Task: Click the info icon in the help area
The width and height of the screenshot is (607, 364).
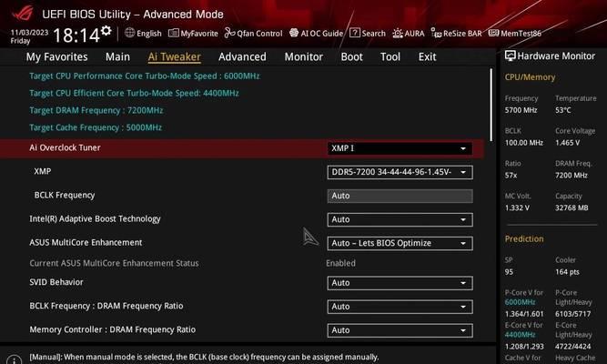Action: click(15, 360)
